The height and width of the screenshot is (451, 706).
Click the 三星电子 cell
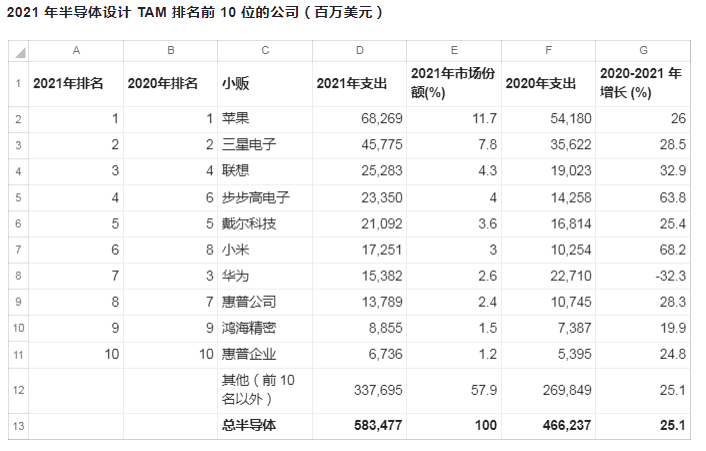click(264, 145)
